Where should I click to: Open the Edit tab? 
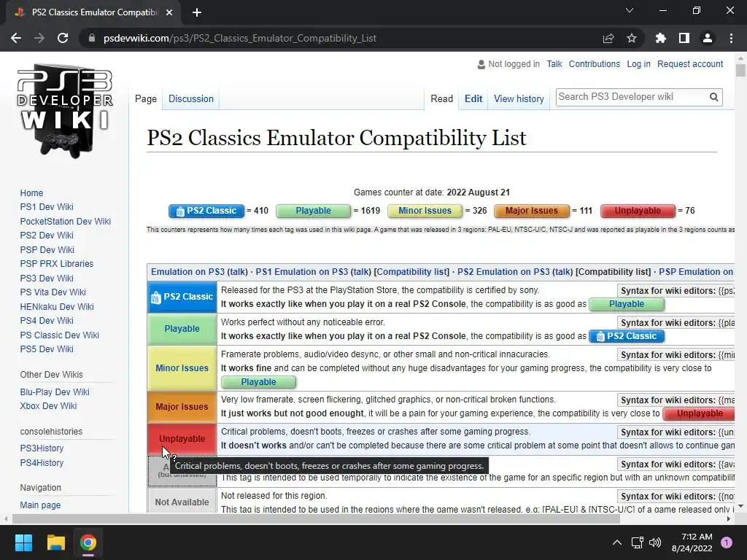(x=473, y=98)
